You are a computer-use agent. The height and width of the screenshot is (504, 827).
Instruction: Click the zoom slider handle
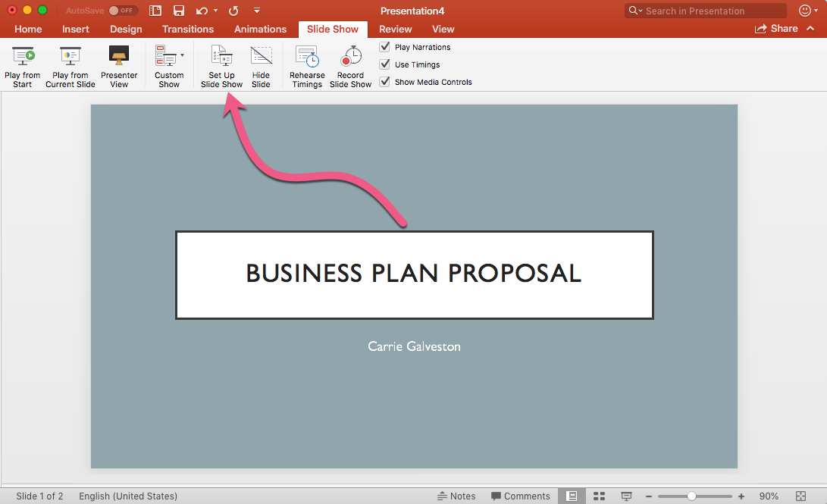click(691, 496)
